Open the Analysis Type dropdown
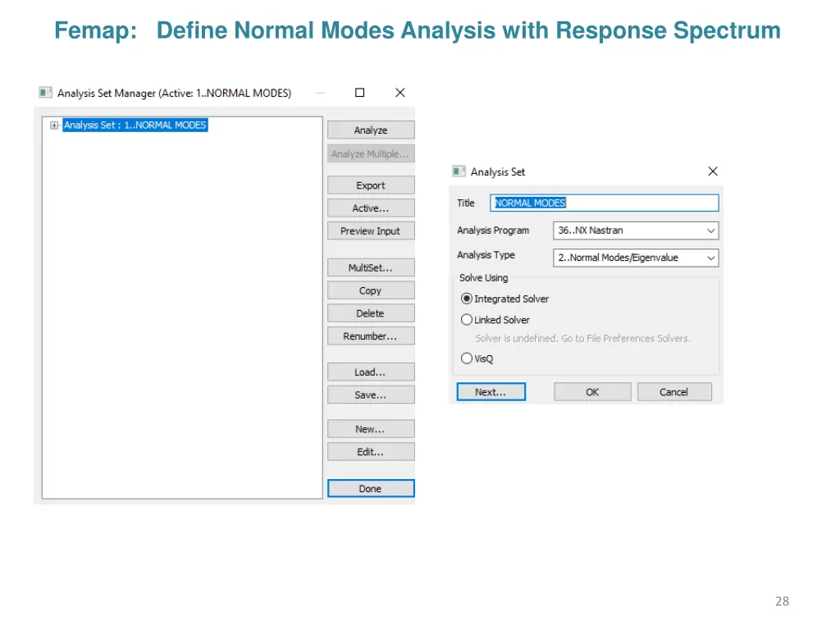The width and height of the screenshot is (840, 630). [x=636, y=258]
